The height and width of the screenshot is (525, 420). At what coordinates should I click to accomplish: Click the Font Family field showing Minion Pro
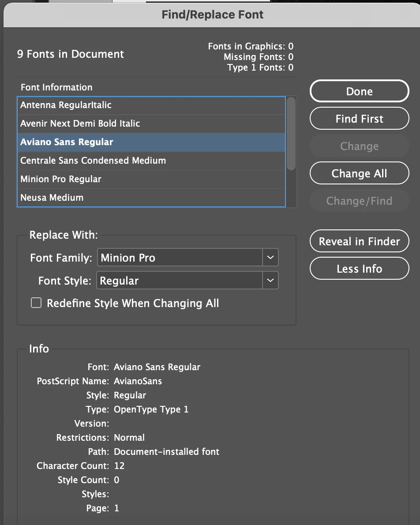click(180, 258)
